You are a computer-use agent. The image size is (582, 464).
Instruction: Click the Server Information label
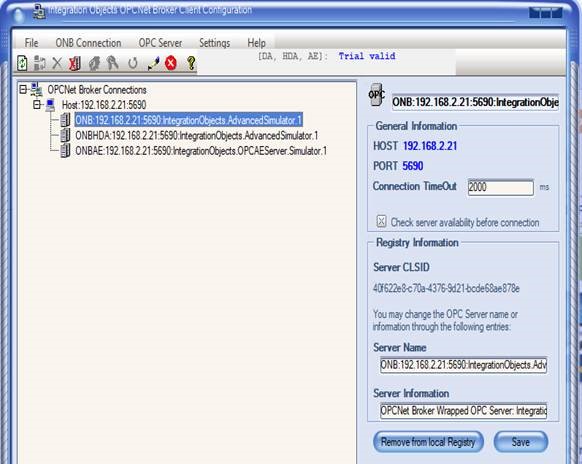pyautogui.click(x=411, y=393)
